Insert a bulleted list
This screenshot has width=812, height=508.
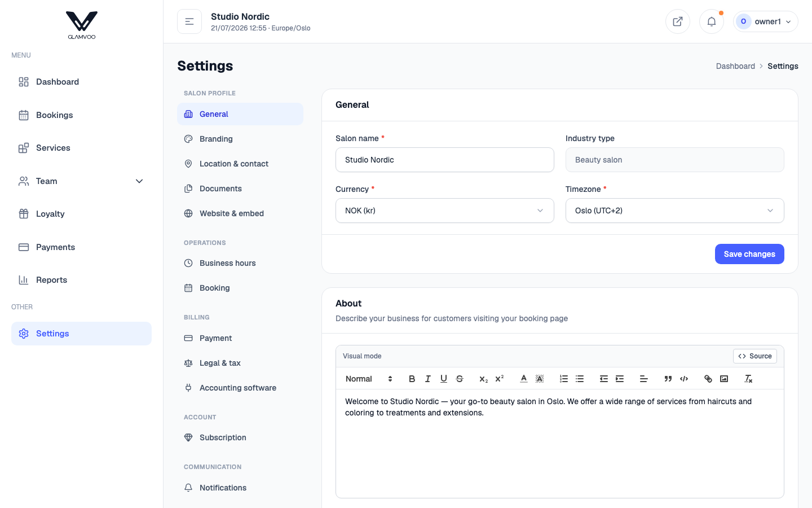[x=580, y=379]
